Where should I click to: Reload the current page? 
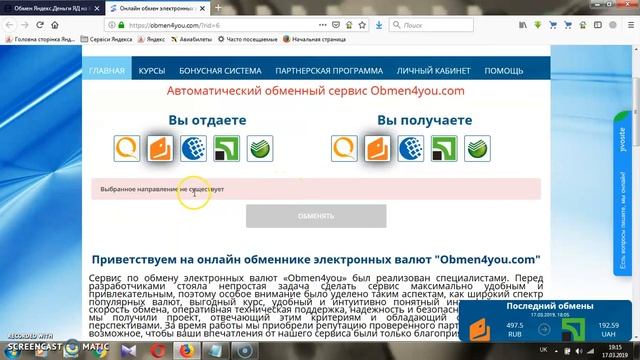coord(40,25)
